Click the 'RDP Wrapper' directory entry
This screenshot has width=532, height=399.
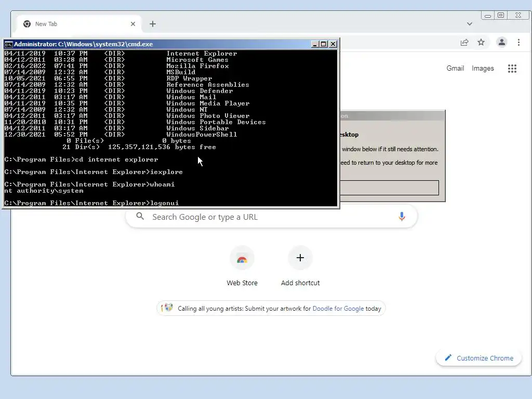point(189,78)
